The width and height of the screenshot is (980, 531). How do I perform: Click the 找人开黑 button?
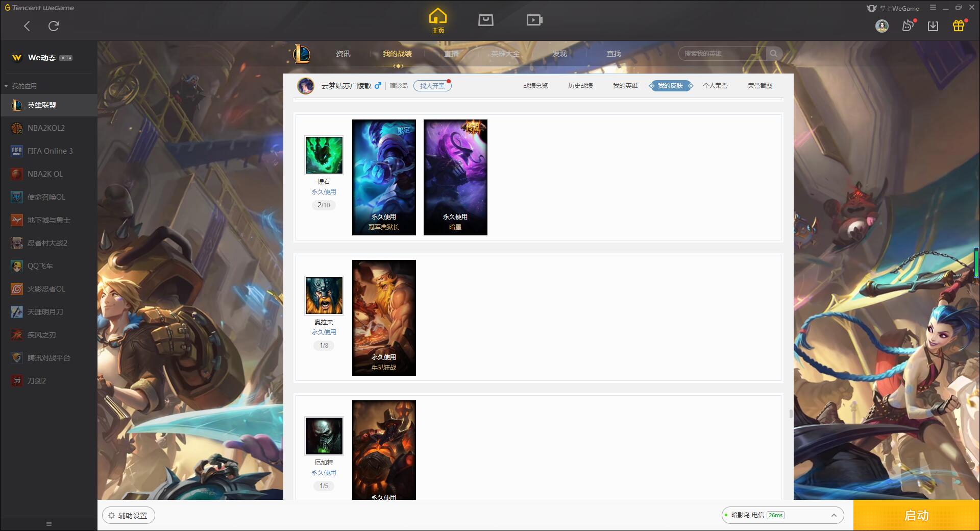tap(432, 86)
